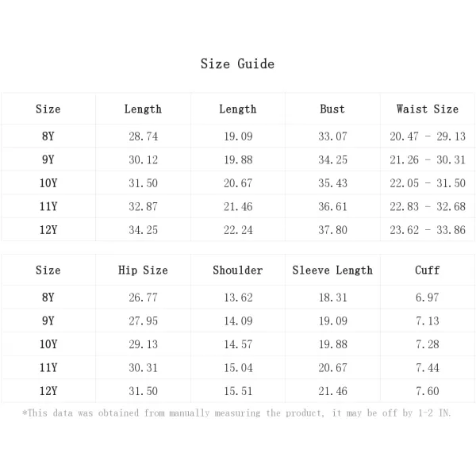This screenshot has height=476, width=476.
Task: Select the 10Y hip size value 29.13
Action: (144, 344)
